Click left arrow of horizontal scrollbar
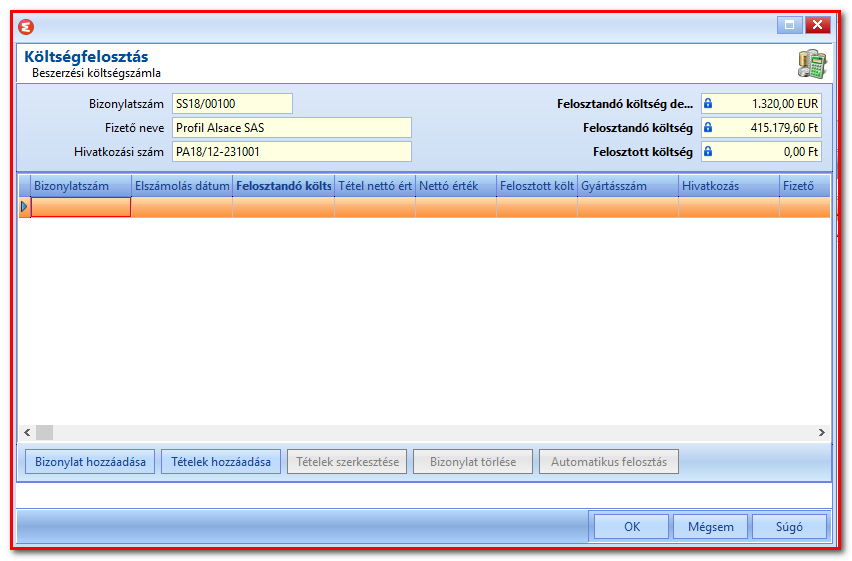This screenshot has height=561, width=852. tap(27, 433)
